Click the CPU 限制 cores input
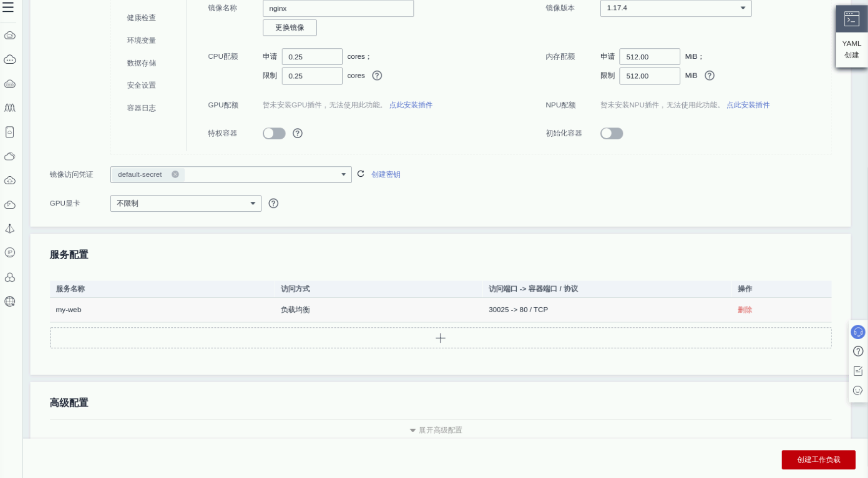This screenshot has width=868, height=478. [312, 76]
